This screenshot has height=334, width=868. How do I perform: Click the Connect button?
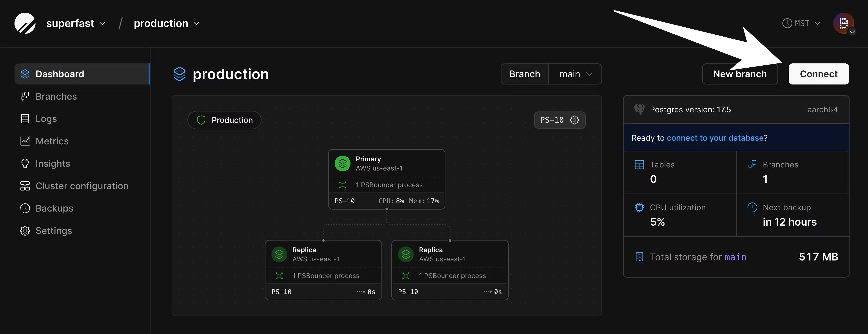(819, 74)
